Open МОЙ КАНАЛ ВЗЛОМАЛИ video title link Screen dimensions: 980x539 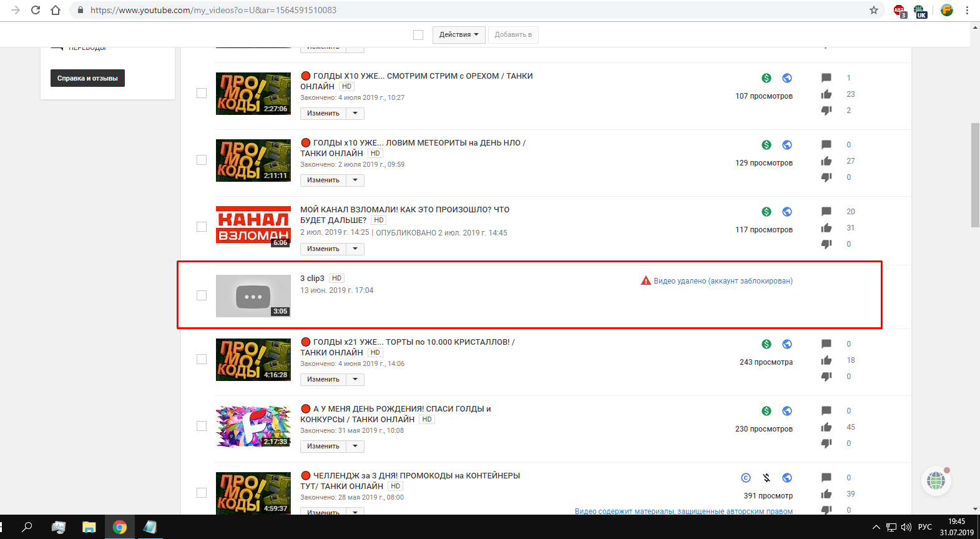(x=404, y=215)
